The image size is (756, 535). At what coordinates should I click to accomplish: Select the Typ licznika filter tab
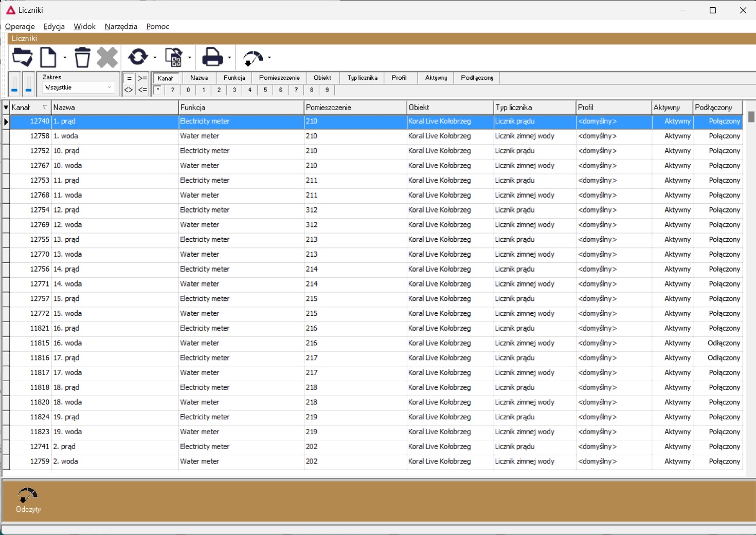(362, 78)
